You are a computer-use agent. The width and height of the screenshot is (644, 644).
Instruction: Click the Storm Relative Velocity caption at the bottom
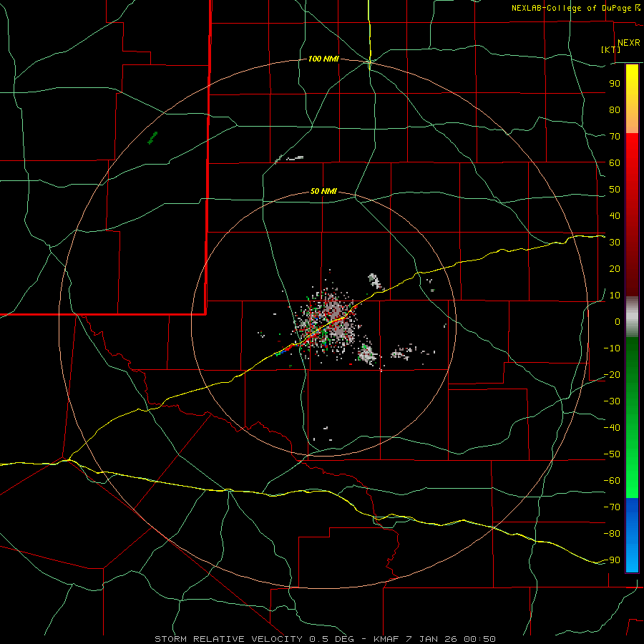pyautogui.click(x=325, y=639)
